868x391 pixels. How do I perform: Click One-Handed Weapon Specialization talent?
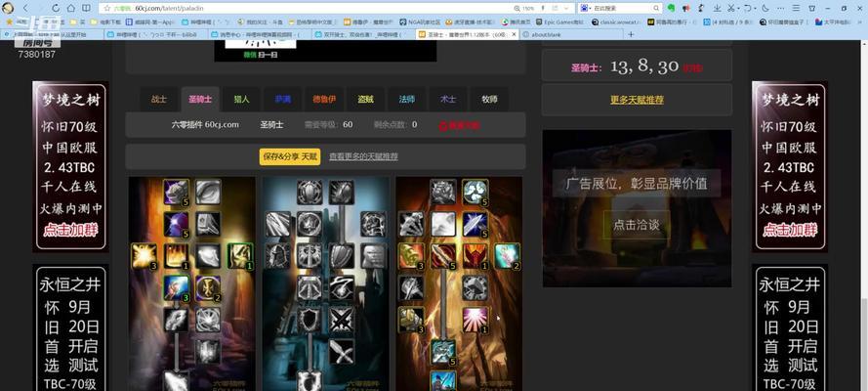pyautogui.click(x=342, y=352)
